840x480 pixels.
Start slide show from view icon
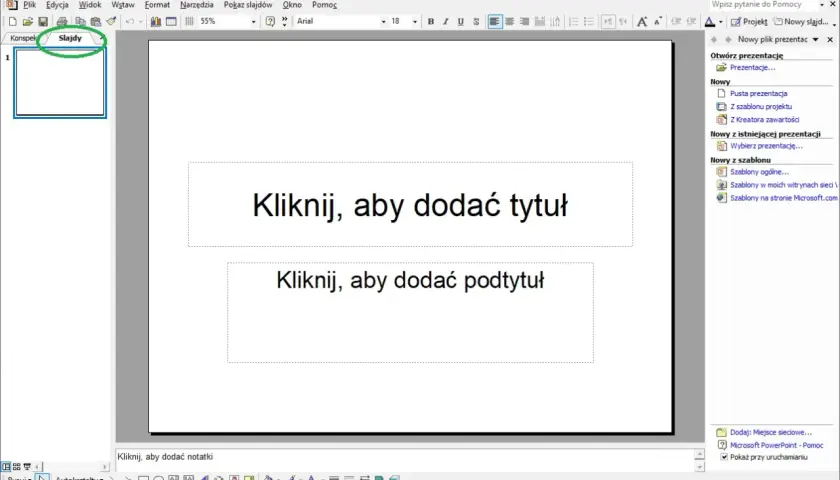click(27, 467)
